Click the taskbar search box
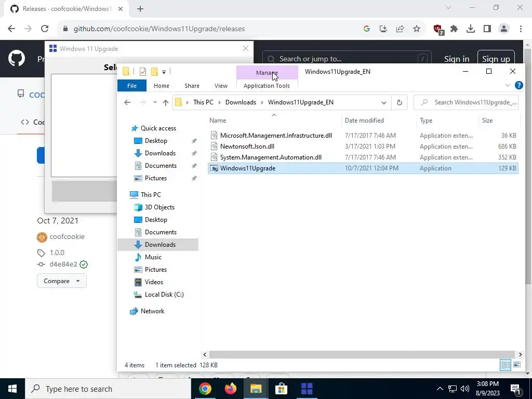This screenshot has width=532, height=399. [108, 389]
